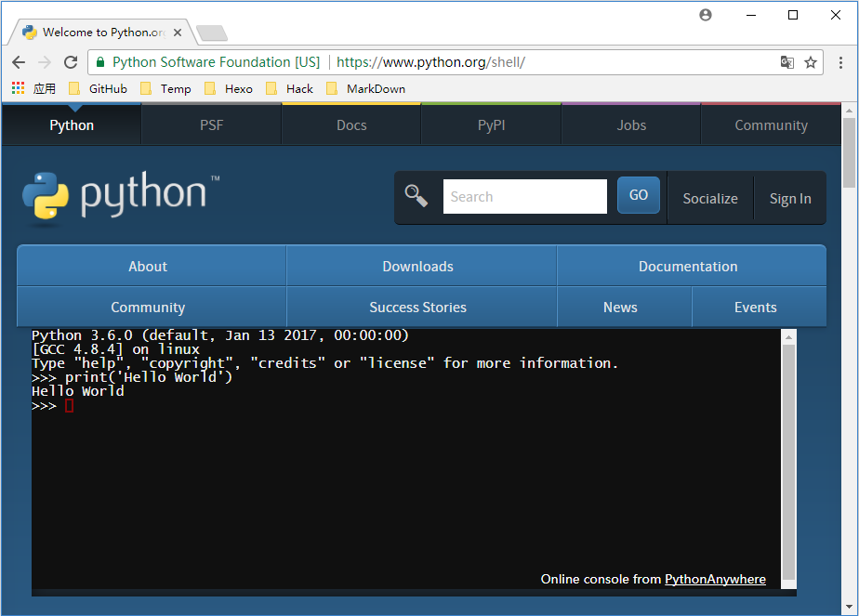859x616 pixels.
Task: Click the magnifying glass search icon
Action: [416, 195]
